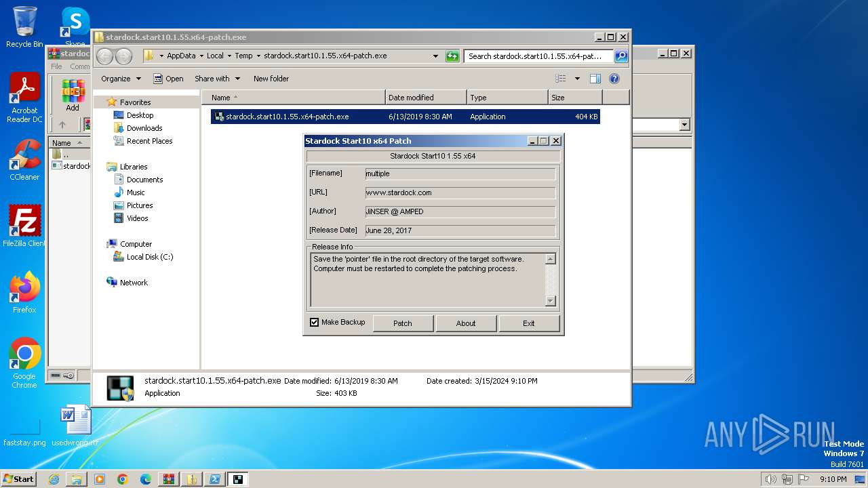Sort files by the Type column

click(x=507, y=98)
